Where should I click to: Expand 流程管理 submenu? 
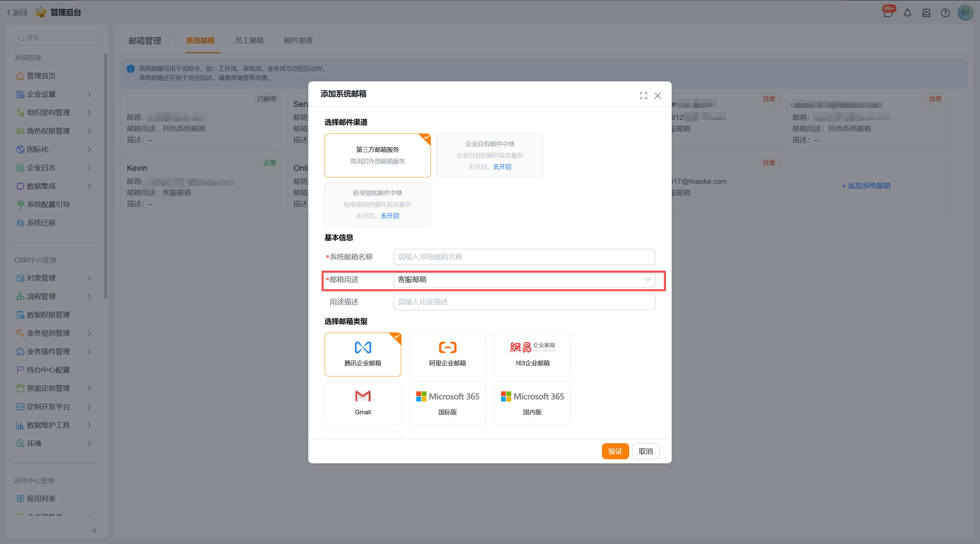pyautogui.click(x=89, y=297)
